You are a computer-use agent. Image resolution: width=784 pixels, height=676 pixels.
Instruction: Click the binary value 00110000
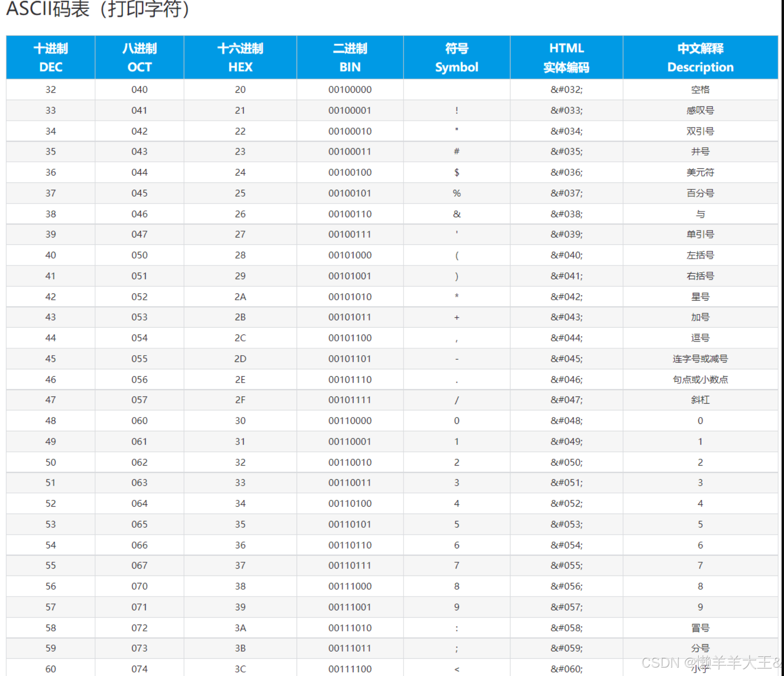350,421
